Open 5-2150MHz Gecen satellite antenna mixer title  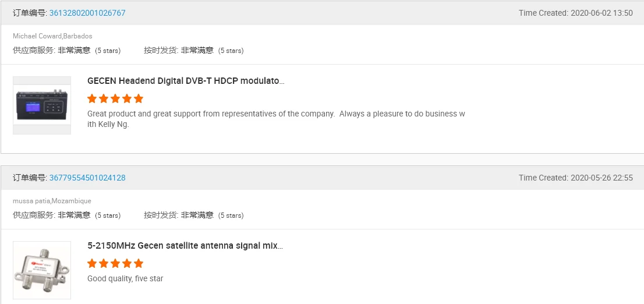tap(185, 246)
